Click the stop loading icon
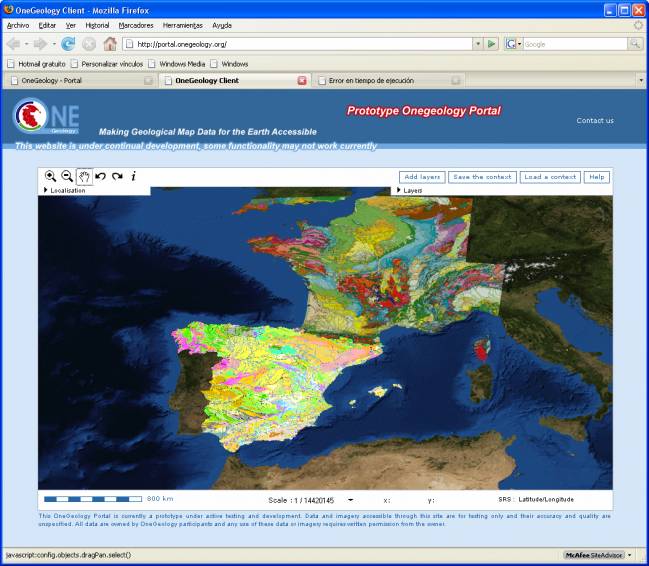The image size is (649, 566). 89,43
